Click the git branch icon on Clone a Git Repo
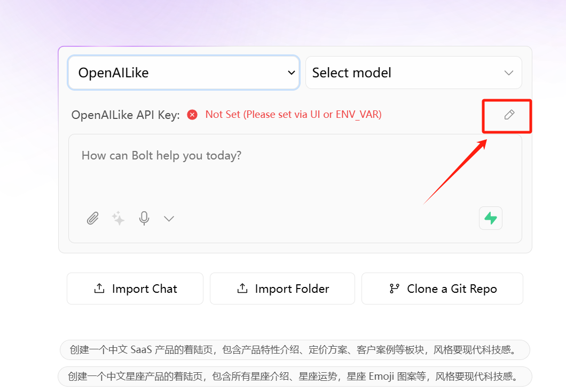 pyautogui.click(x=394, y=289)
